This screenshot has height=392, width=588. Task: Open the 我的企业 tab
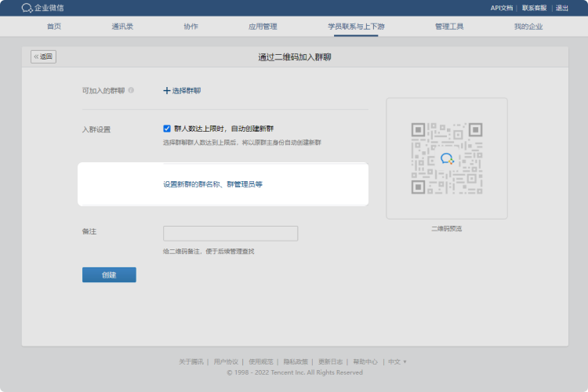528,26
